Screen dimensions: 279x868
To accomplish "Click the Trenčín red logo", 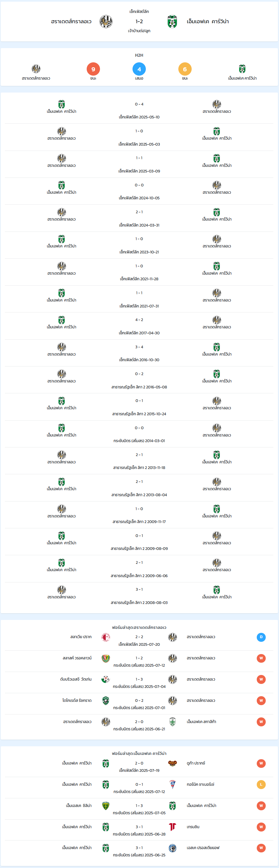I will 172,827.
